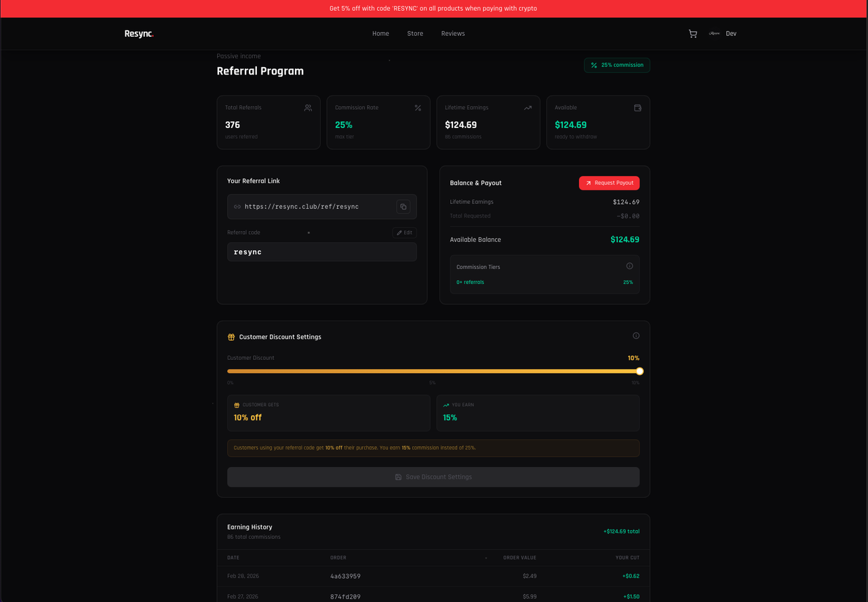Click the trend graph icon on Lifetime Earnings

click(x=528, y=107)
